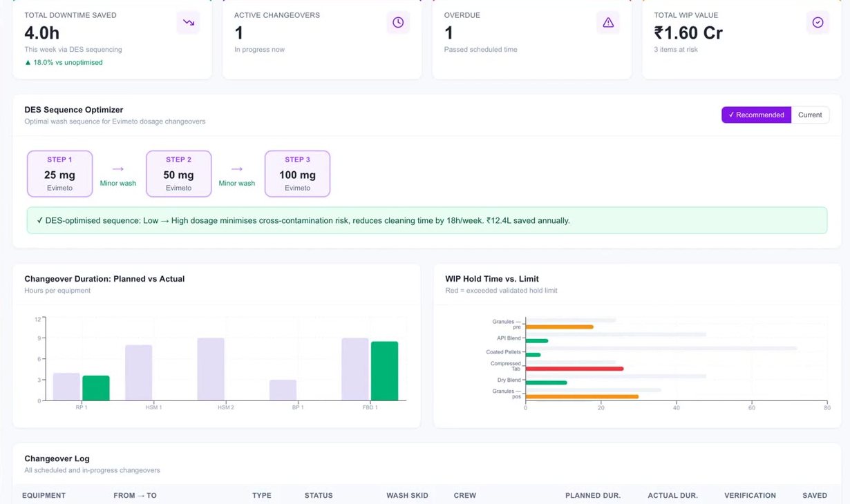Click the VERIFICATION column header
The width and height of the screenshot is (850, 504).
[750, 495]
